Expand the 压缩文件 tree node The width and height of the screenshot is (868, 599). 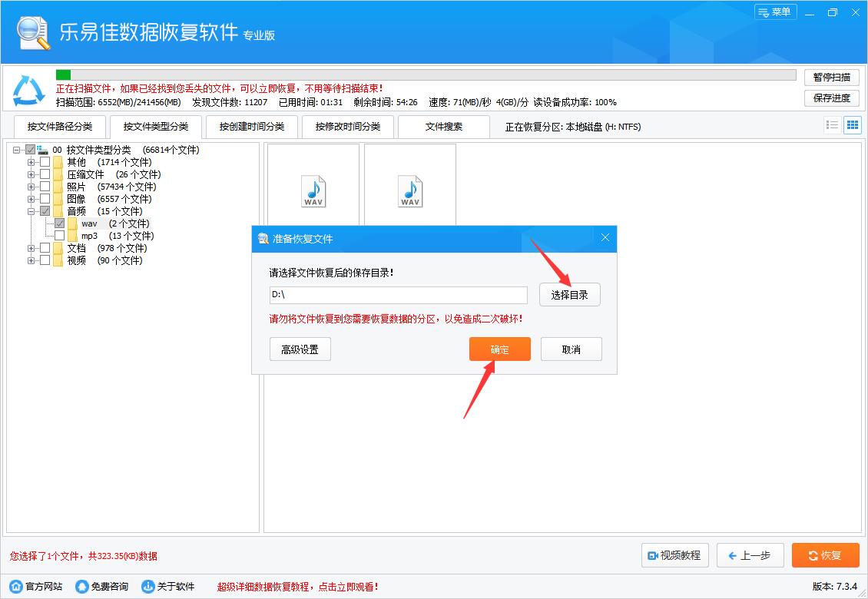point(31,174)
